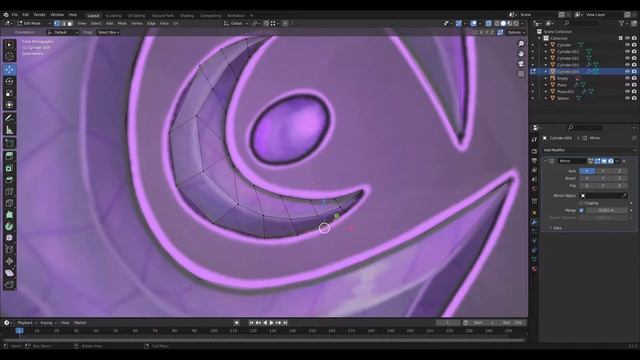Switch perspective/orthographic grid icon in viewport
The width and height of the screenshot is (640, 360).
pos(521,74)
